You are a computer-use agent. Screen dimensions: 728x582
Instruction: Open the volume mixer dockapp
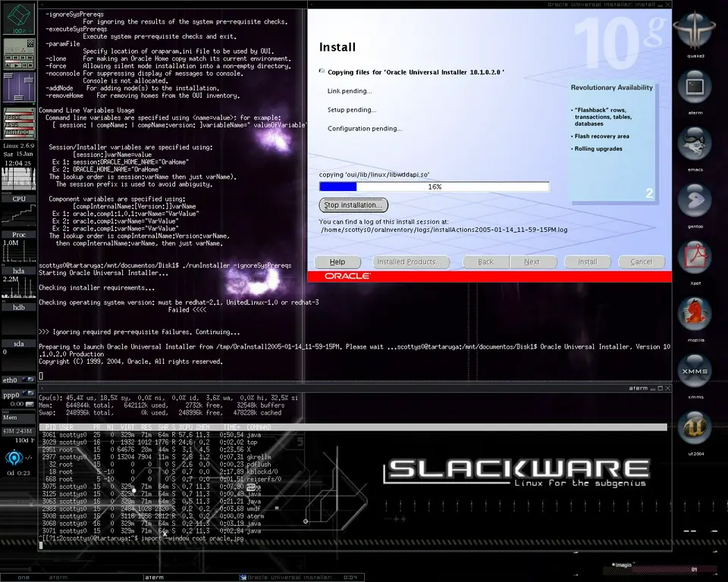point(19,88)
